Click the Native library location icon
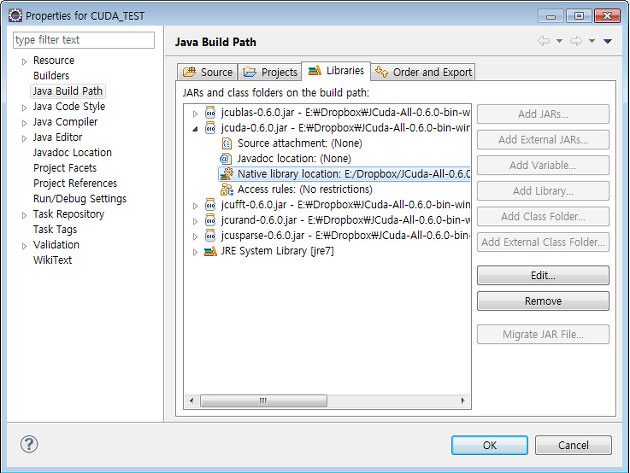 227,174
